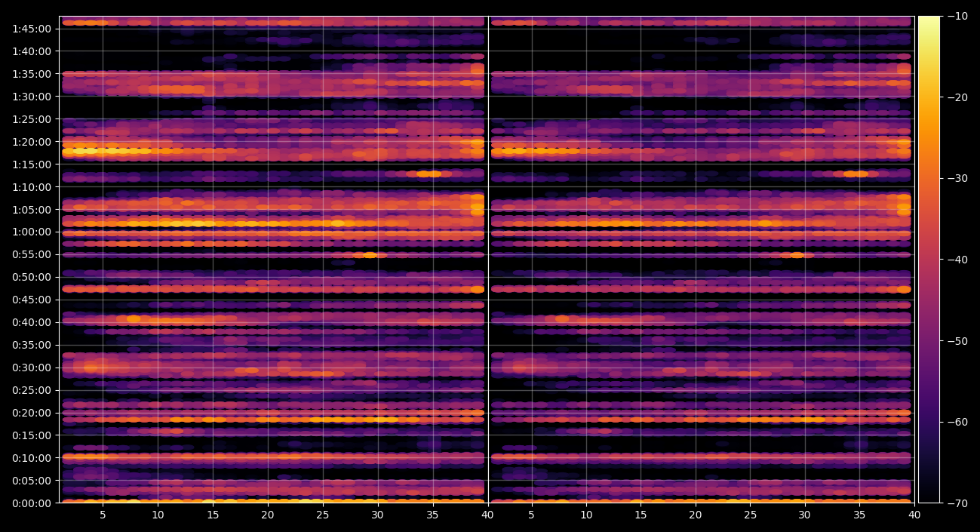Select the −40 colorbar tick label
Screen dimensions: 980x532
click(x=958, y=260)
